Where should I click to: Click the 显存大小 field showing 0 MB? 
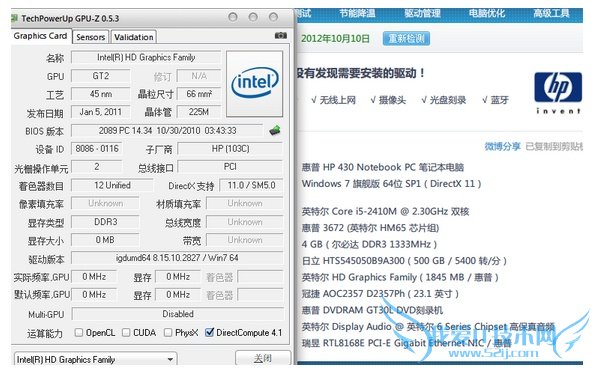[105, 240]
